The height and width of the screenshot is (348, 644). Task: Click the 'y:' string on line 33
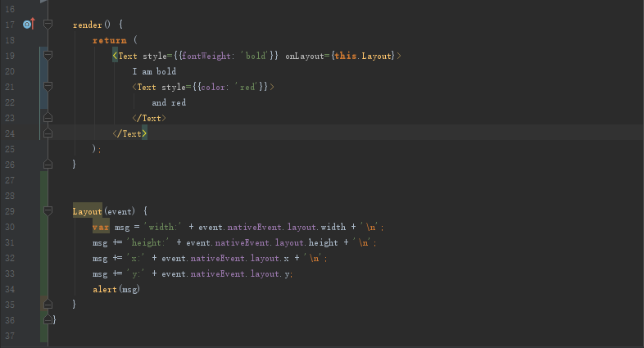click(x=135, y=273)
